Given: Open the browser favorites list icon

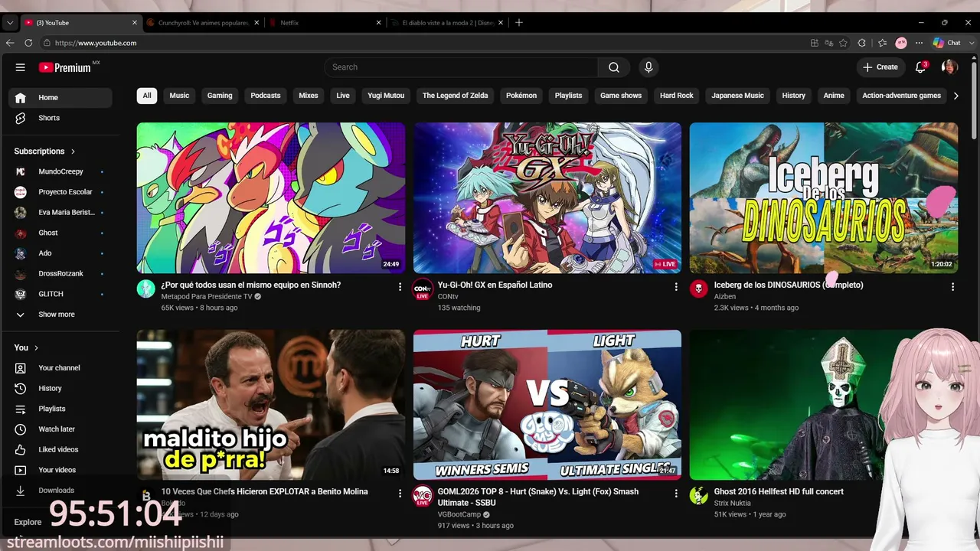Looking at the screenshot, I should click(882, 43).
